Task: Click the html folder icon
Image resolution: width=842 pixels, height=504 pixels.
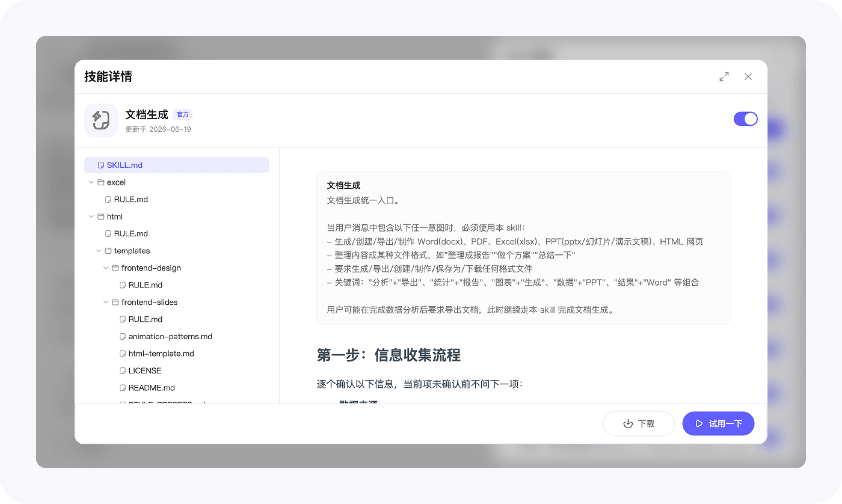Action: click(x=101, y=216)
